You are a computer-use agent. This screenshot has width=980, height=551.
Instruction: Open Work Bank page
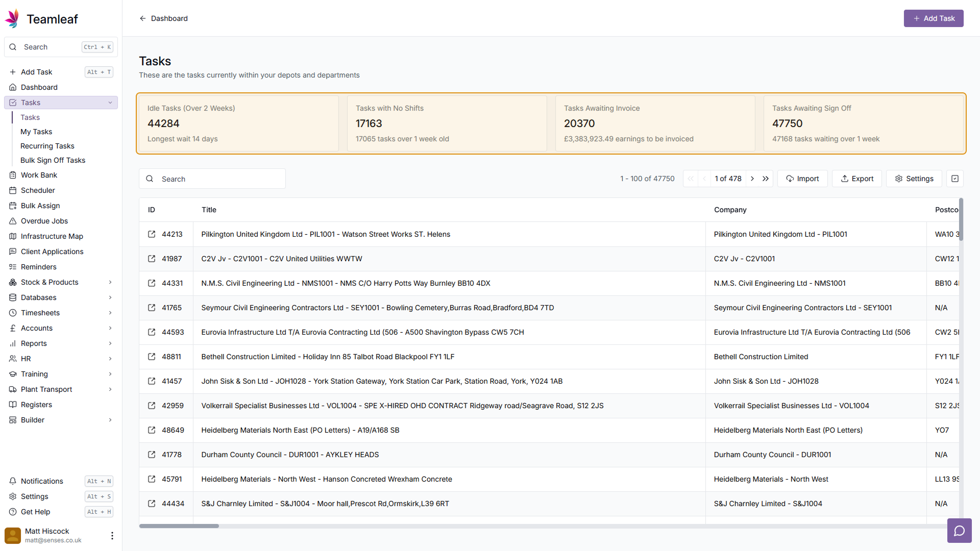(x=61, y=175)
